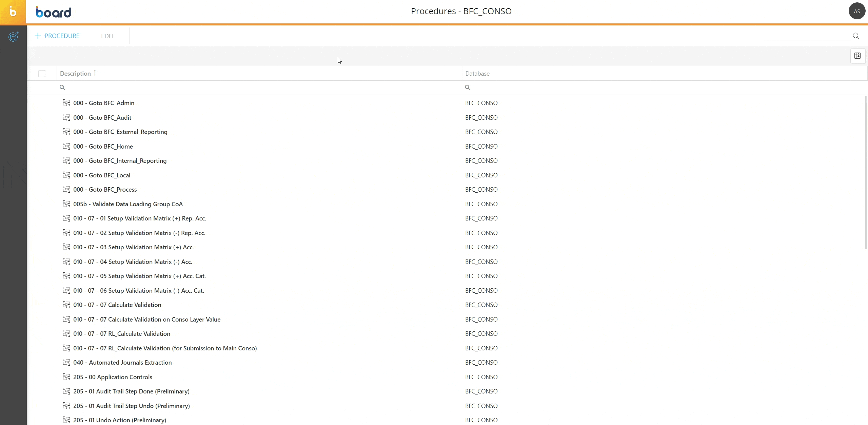Select '005b - Validate Data Loading Group CoA'
Viewport: 868px width, 425px height.
128,204
